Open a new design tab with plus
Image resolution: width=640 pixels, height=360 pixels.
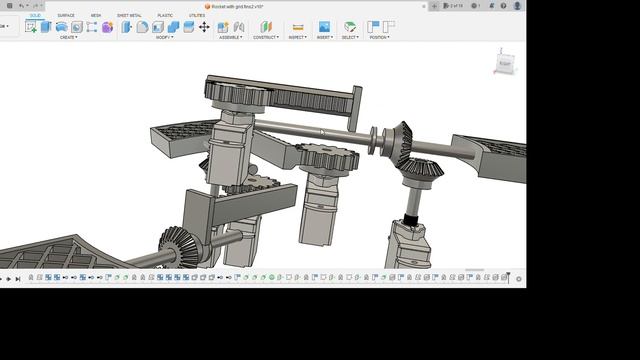click(434, 6)
